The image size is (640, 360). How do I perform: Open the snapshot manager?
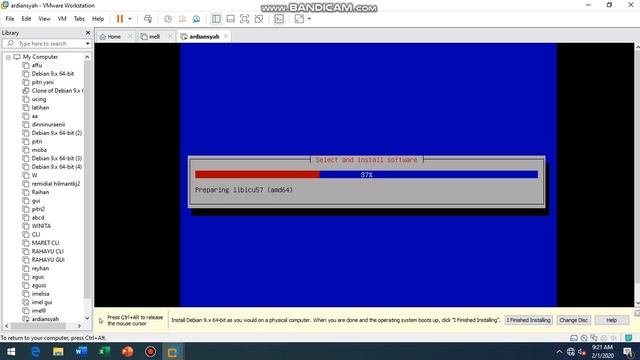click(x=196, y=19)
